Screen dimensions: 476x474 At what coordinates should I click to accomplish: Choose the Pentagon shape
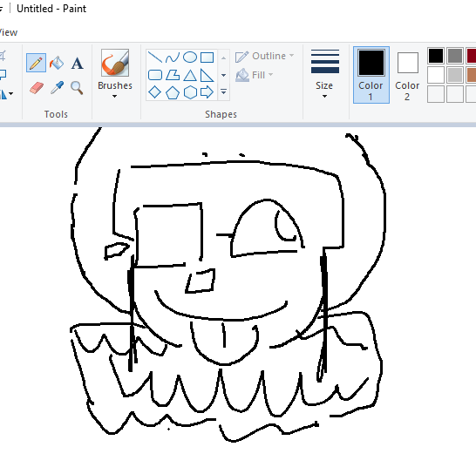tap(172, 92)
